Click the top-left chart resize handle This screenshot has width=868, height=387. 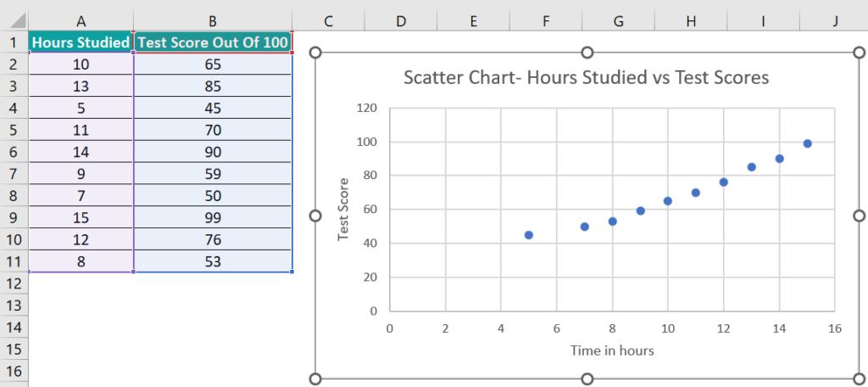pos(315,52)
